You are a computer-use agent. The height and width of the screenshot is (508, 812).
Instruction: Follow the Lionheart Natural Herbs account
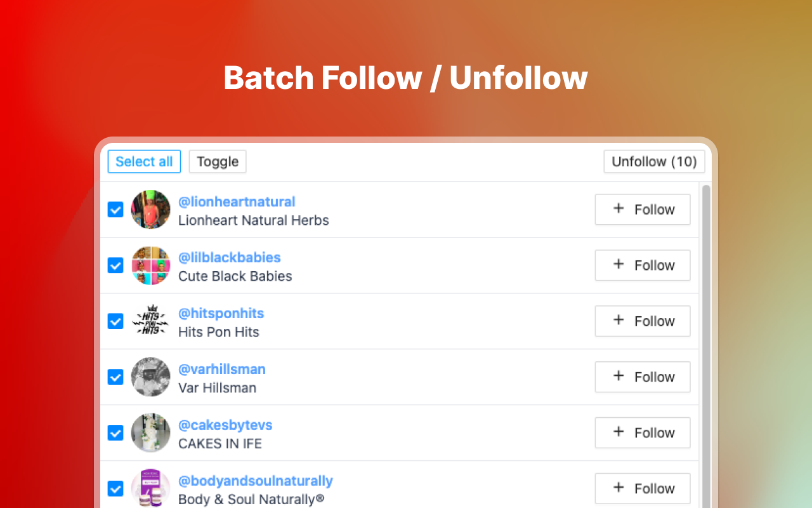(642, 210)
